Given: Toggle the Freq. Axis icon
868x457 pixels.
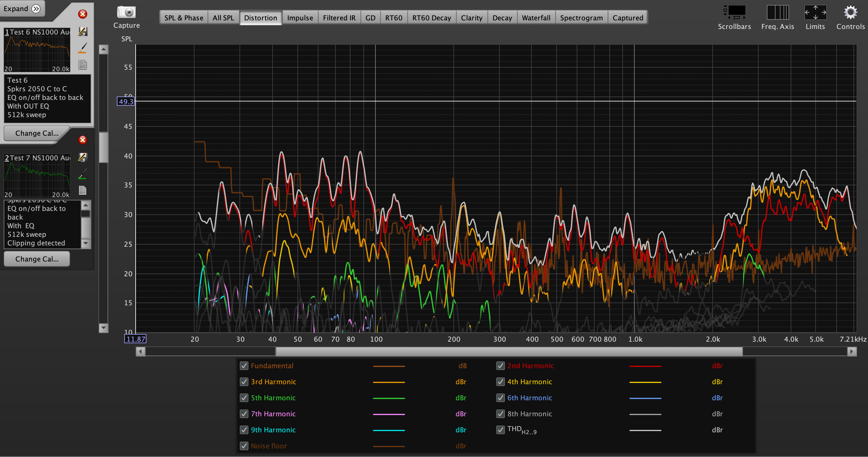Looking at the screenshot, I should tap(778, 12).
